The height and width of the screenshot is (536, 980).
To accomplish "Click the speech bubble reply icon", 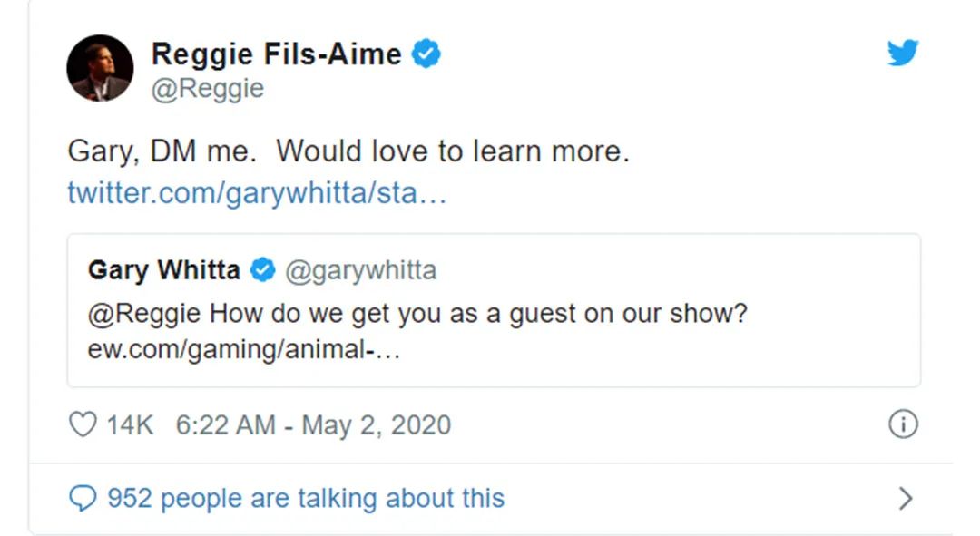I will point(83,498).
